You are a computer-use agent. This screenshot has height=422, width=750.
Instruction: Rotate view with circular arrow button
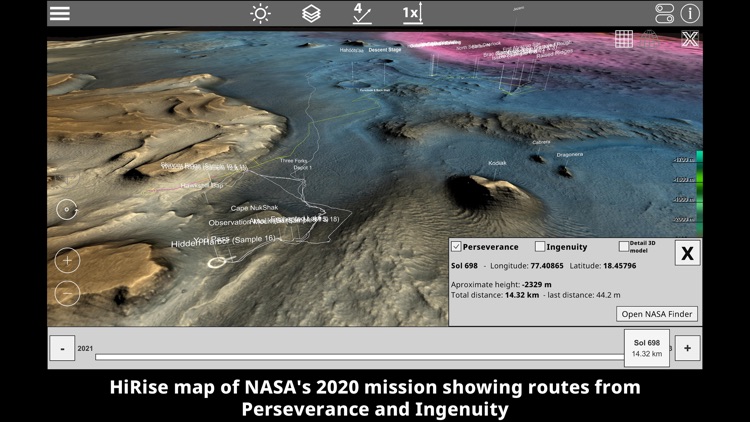[67, 210]
